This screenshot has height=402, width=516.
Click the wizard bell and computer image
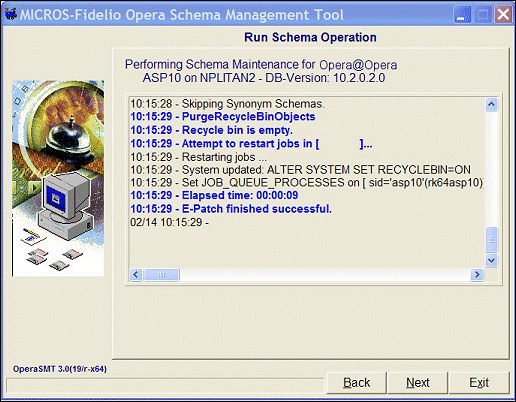58,178
